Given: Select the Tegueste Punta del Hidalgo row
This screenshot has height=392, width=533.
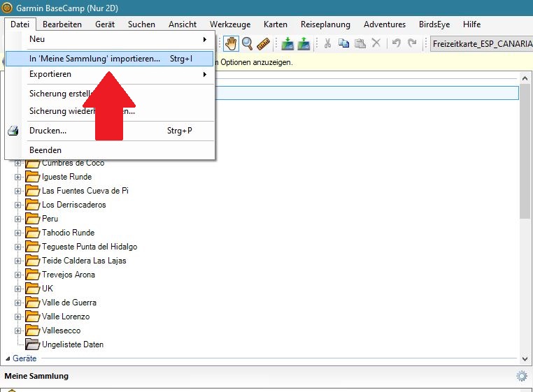Looking at the screenshot, I should pos(90,247).
